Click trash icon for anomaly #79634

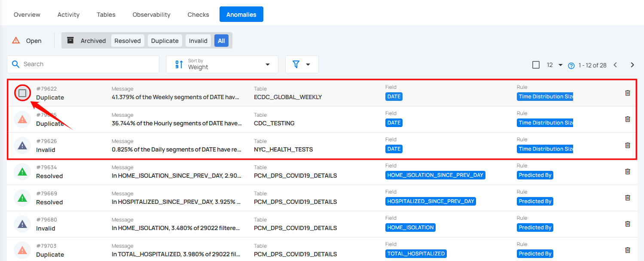pos(627,171)
